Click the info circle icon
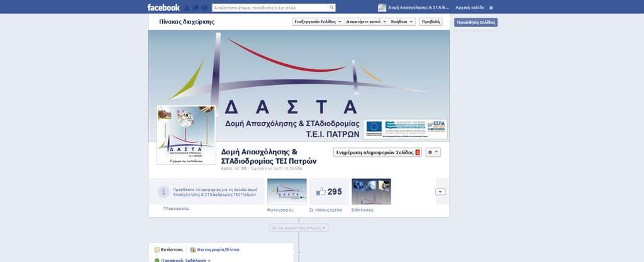This screenshot has height=262, width=644. click(x=164, y=191)
